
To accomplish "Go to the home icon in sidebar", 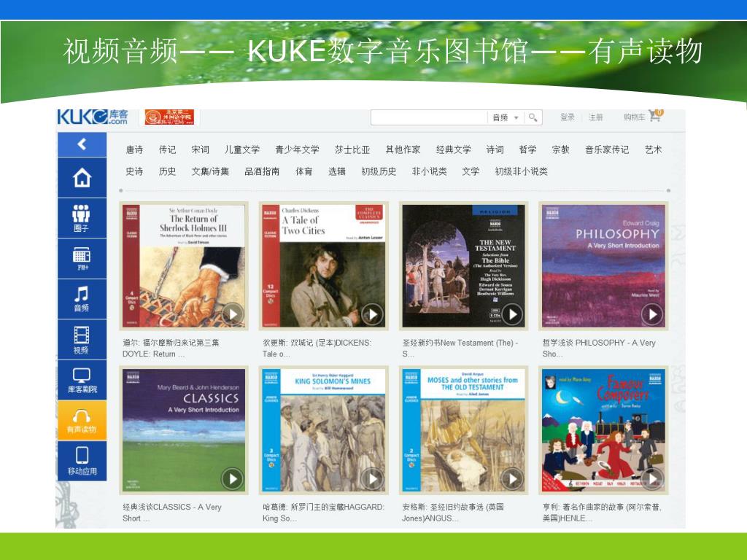I will [x=82, y=178].
